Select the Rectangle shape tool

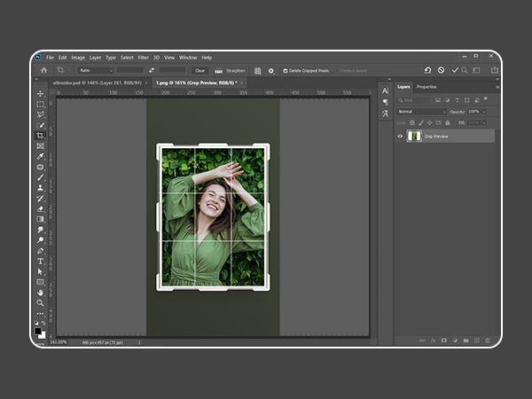click(41, 282)
